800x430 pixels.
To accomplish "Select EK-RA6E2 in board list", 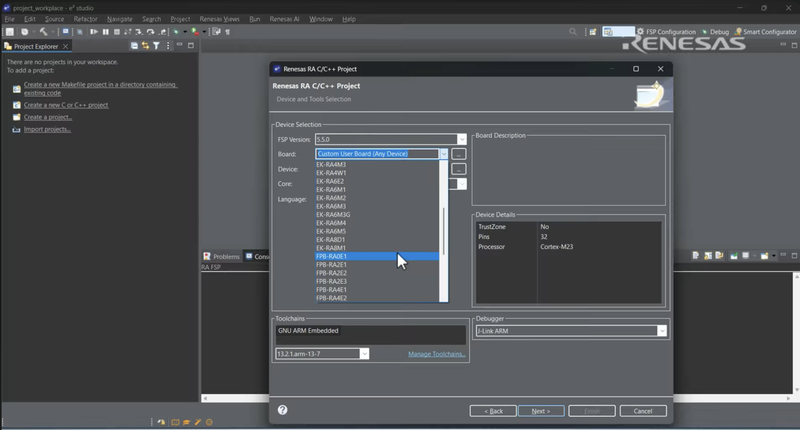I will pos(377,181).
